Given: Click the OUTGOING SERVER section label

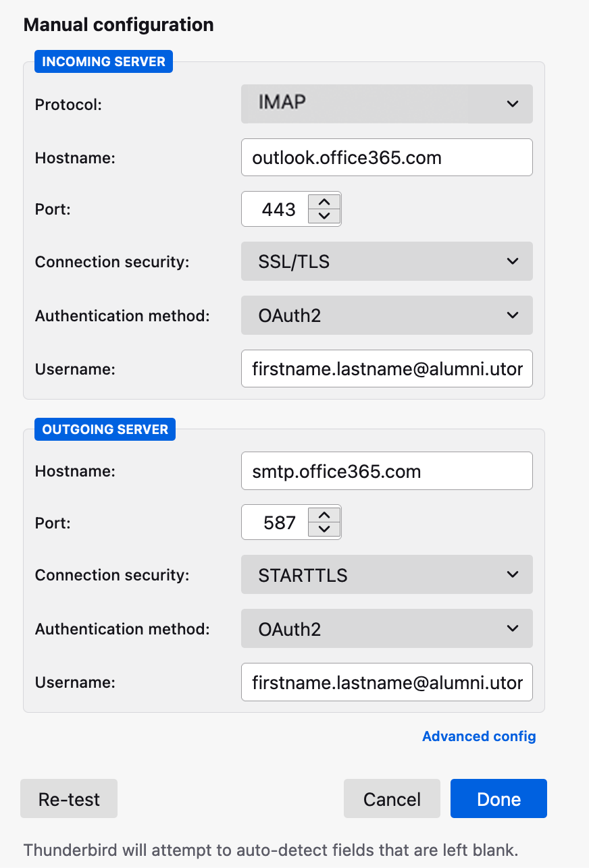Looking at the screenshot, I should point(105,429).
